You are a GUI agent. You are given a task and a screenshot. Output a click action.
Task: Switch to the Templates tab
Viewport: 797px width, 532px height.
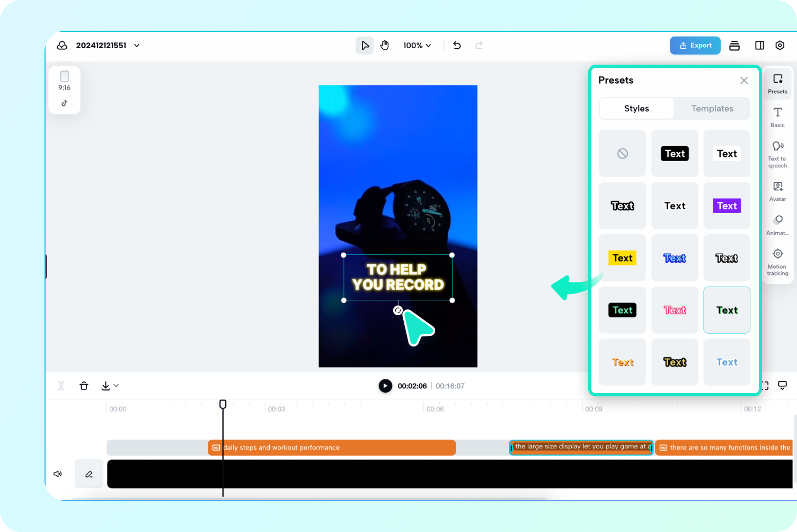[712, 108]
